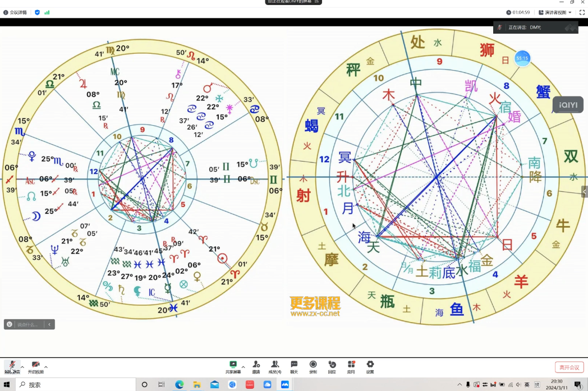This screenshot has width=588, height=391.
Task: Expand video options arrow beside camera
Action: [46, 367]
